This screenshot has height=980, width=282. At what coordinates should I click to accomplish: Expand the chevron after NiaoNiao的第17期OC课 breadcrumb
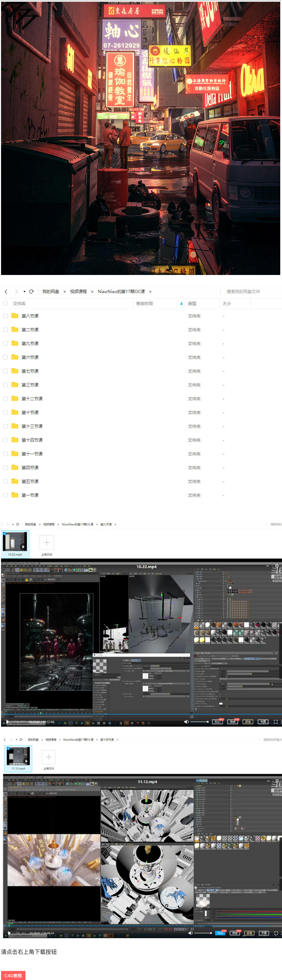pos(150,291)
